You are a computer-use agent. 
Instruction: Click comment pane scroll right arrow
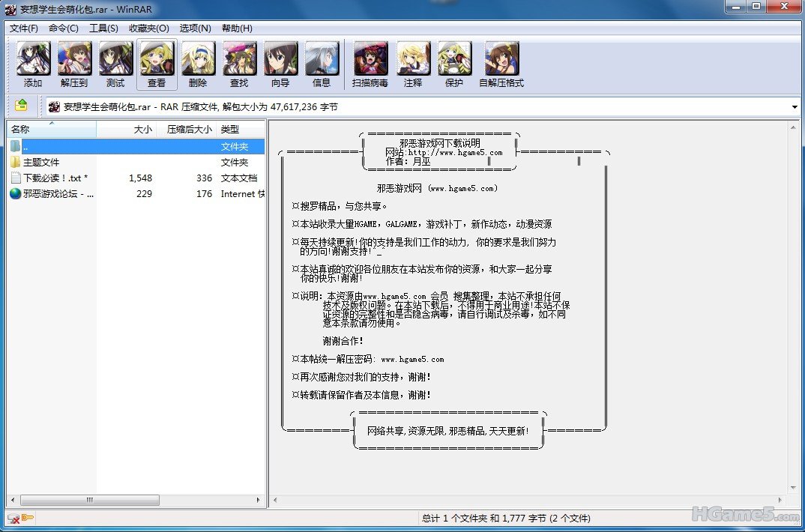(x=780, y=500)
